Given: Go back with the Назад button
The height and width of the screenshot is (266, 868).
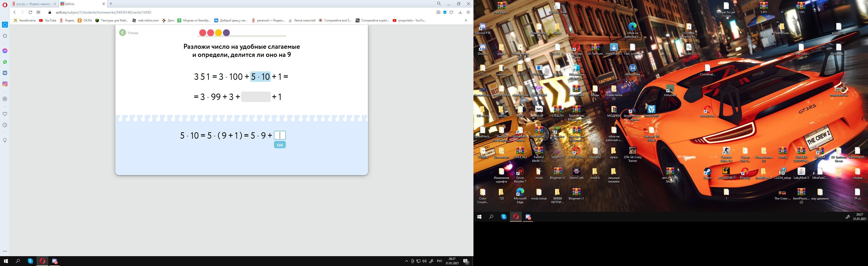Looking at the screenshot, I should [x=129, y=33].
